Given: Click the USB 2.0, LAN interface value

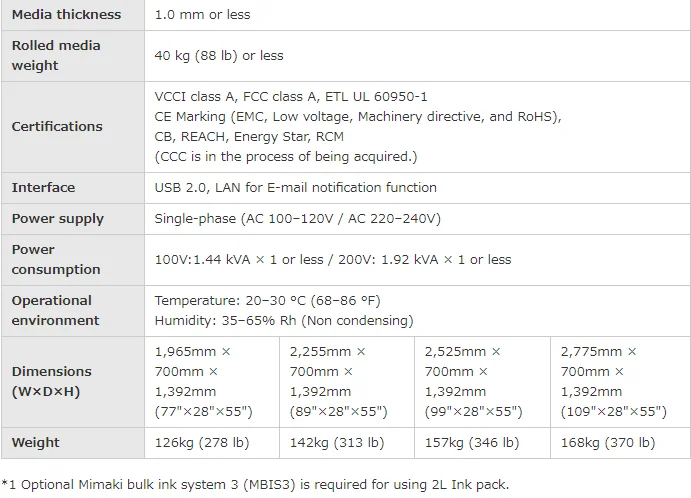Looking at the screenshot, I should [x=295, y=188].
